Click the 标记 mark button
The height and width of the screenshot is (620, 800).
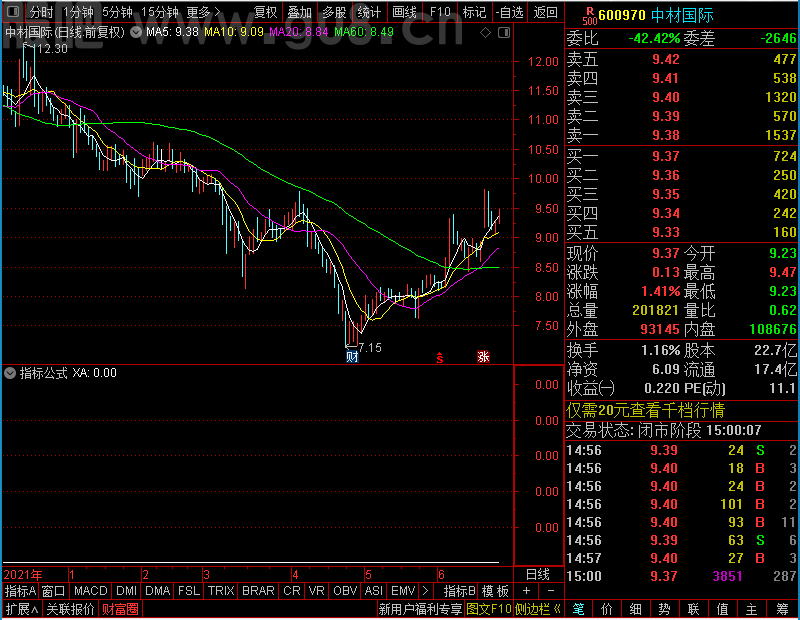pos(474,12)
